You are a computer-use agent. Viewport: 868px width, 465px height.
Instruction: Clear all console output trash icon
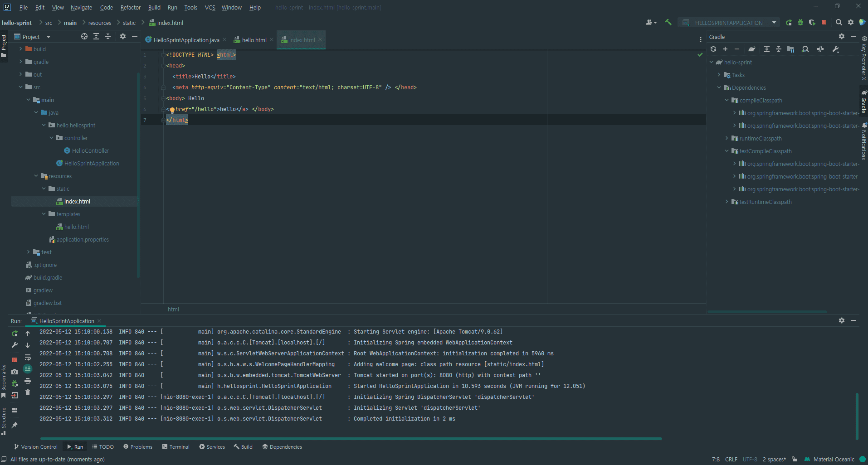[x=28, y=392]
